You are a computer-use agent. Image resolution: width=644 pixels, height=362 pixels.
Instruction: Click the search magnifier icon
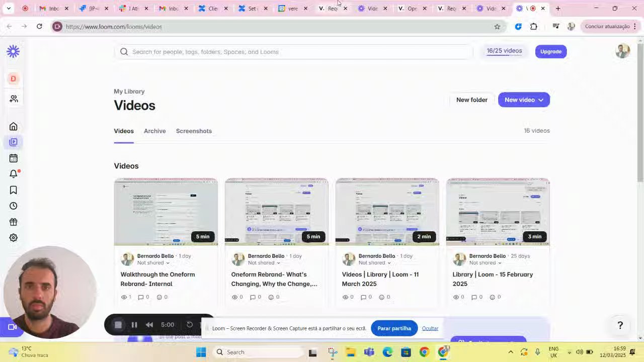click(124, 52)
